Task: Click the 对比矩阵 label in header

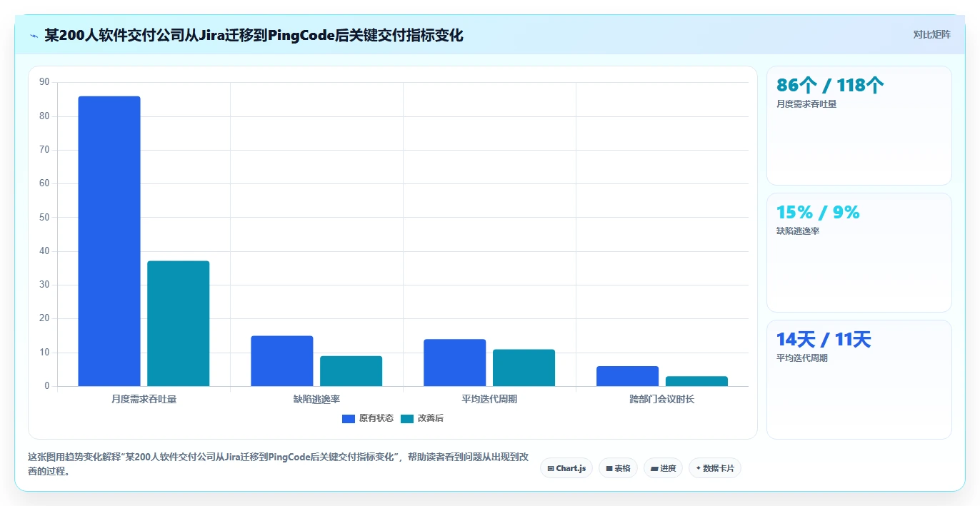Action: tap(931, 34)
